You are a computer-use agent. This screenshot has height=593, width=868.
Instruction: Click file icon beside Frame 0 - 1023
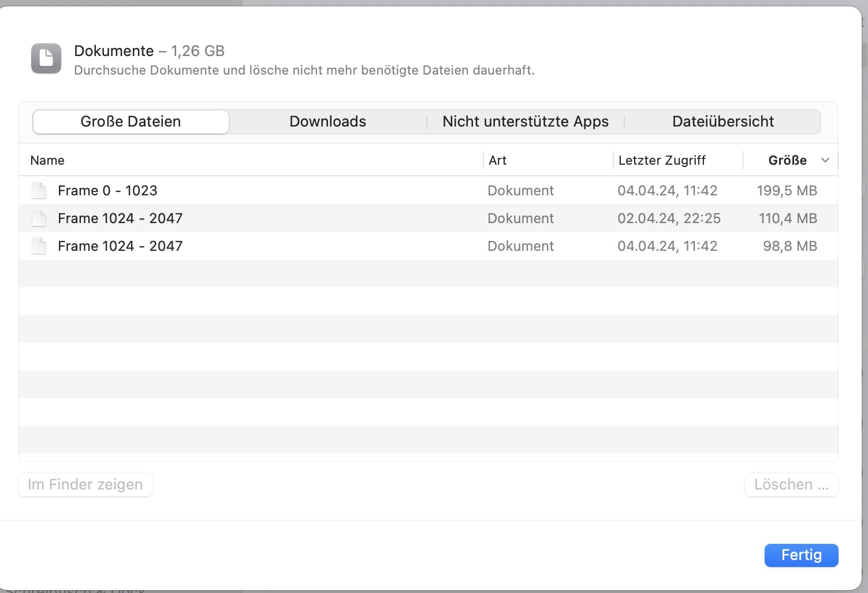click(x=39, y=191)
